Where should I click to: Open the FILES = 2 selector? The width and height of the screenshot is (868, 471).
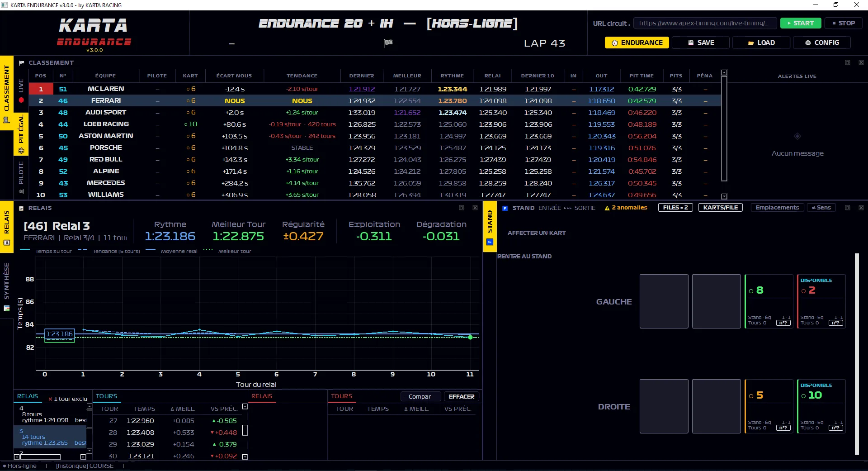pos(675,208)
